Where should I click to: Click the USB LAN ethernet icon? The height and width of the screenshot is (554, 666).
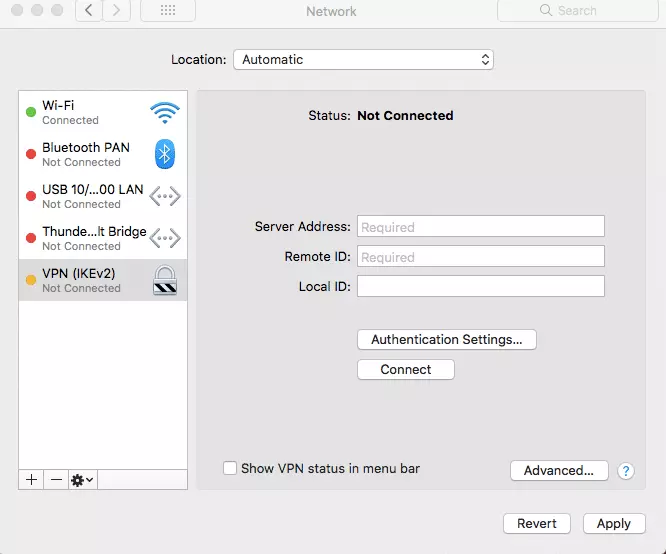click(164, 196)
